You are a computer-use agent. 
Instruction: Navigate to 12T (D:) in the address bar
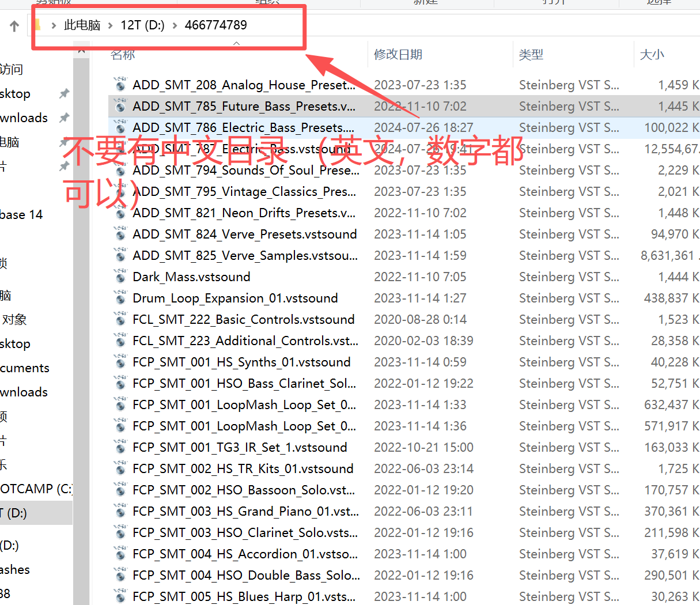142,25
